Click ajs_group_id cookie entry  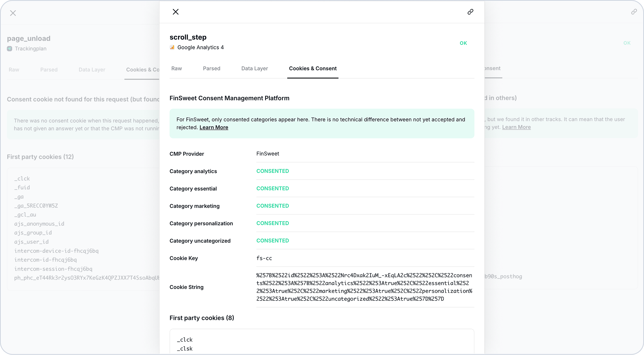pos(33,233)
